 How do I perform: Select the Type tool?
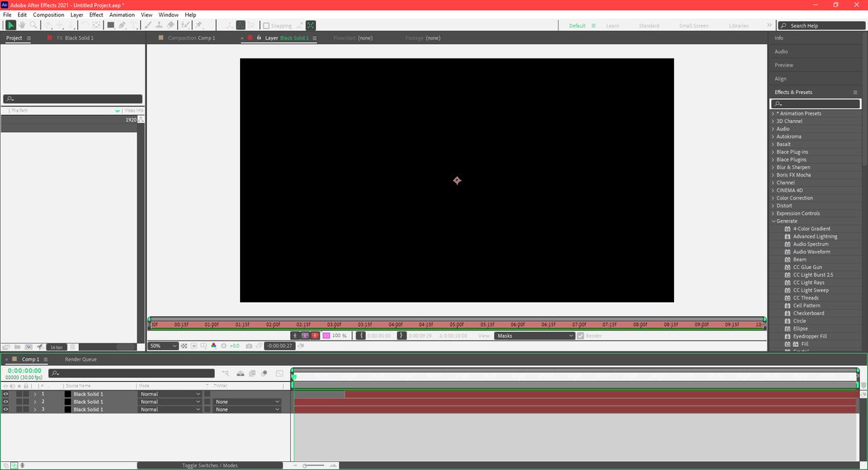[x=134, y=25]
